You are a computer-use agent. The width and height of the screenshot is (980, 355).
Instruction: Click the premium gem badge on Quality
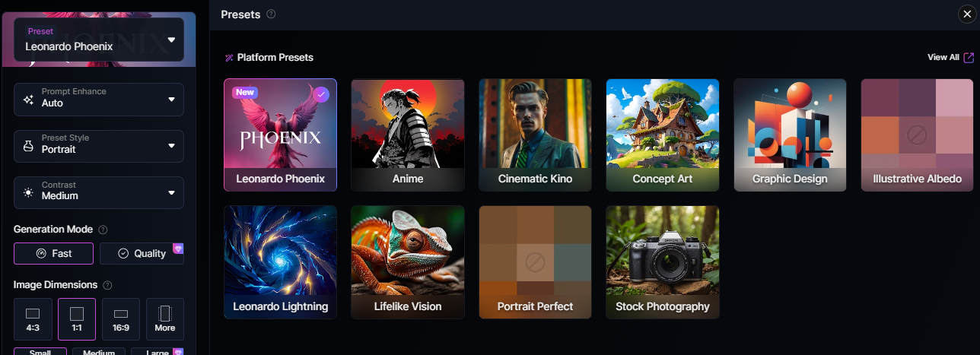178,248
